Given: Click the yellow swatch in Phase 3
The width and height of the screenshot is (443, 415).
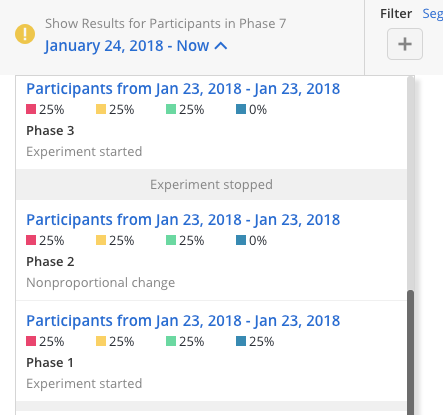Looking at the screenshot, I should 101,109.
